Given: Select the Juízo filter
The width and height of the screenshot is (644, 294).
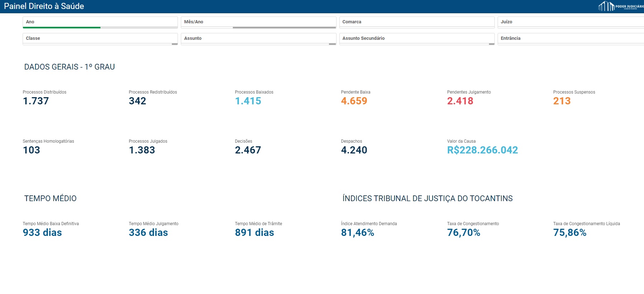Looking at the screenshot, I should click(570, 22).
